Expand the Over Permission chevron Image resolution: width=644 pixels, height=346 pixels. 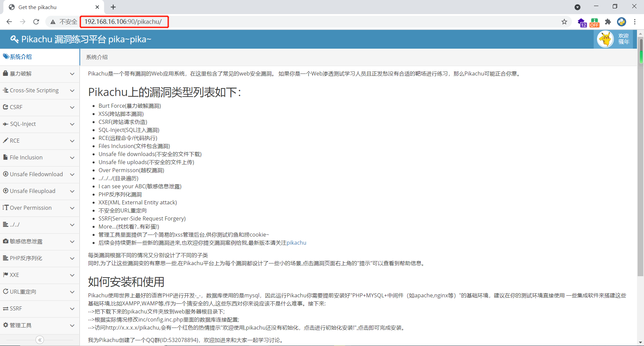point(72,208)
